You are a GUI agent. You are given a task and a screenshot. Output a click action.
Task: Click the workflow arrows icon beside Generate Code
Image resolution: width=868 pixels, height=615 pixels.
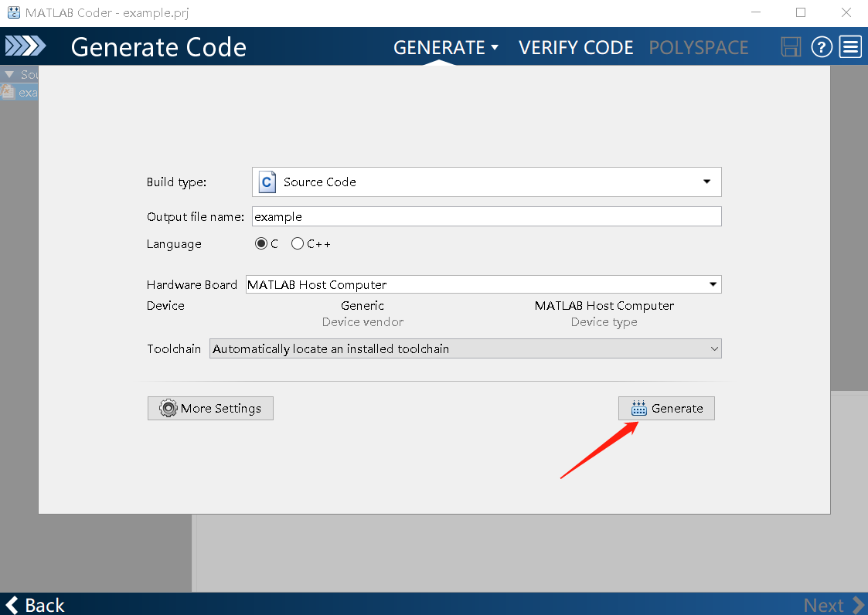(26, 46)
